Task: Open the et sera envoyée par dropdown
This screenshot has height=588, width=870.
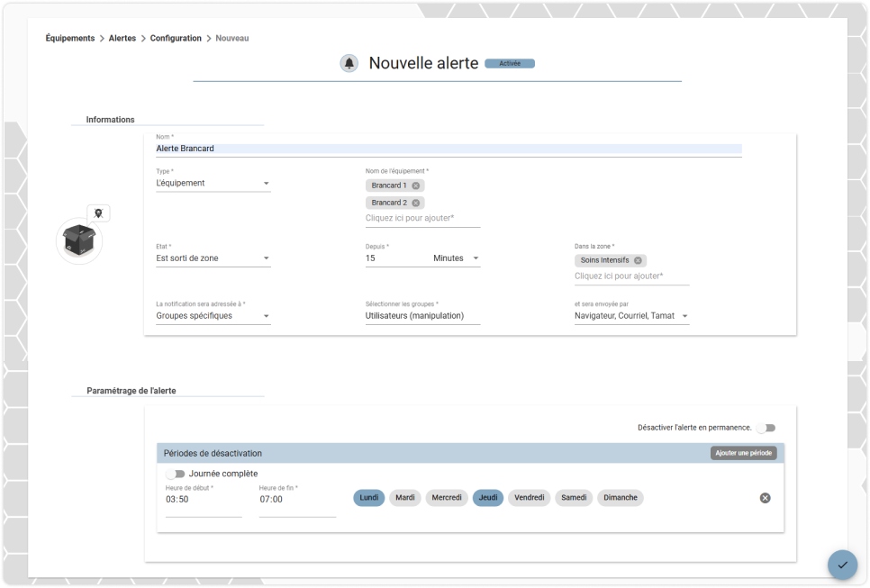Action: click(631, 316)
